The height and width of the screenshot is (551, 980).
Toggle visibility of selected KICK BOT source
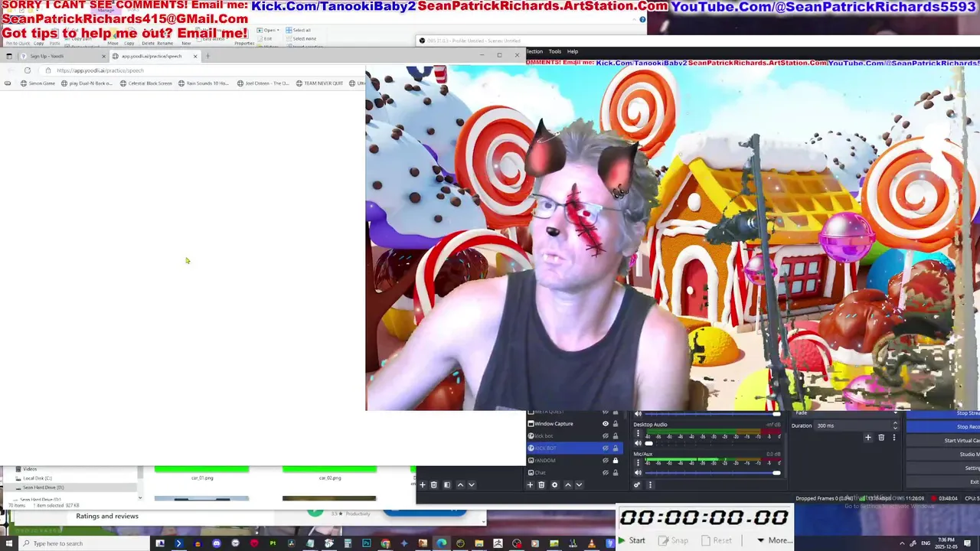pyautogui.click(x=605, y=448)
